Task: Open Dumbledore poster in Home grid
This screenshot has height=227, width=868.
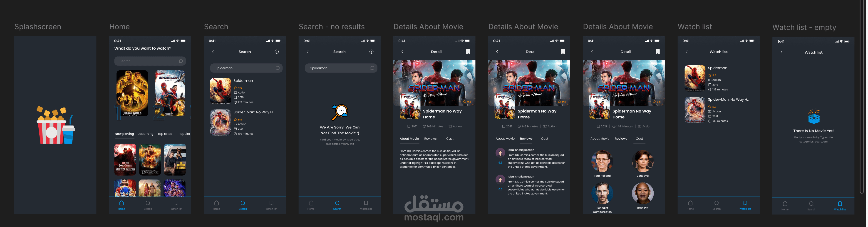Action: 150,160
